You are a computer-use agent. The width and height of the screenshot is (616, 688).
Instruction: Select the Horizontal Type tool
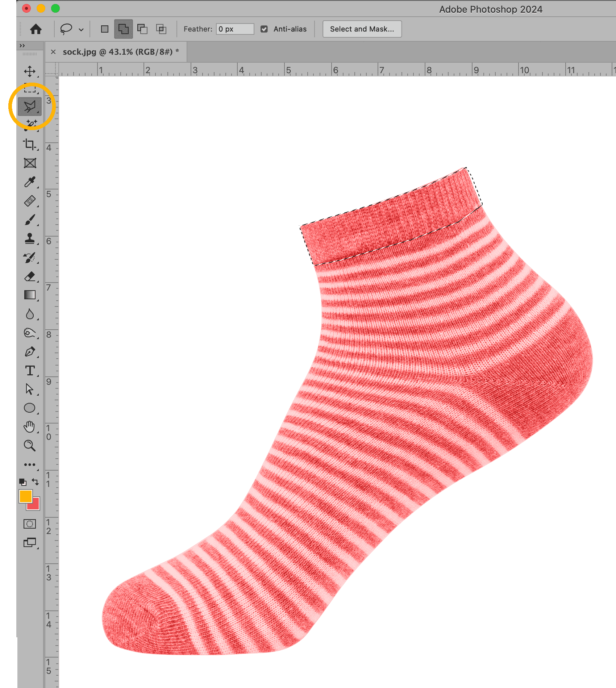pyautogui.click(x=30, y=371)
